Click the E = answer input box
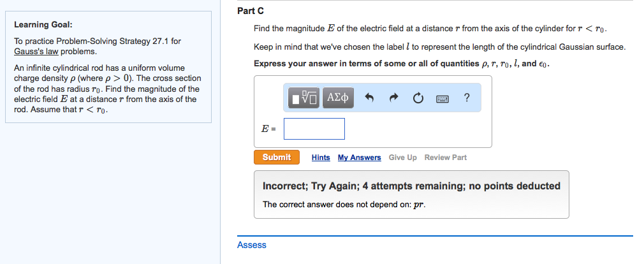Viewport: 644px width, 264px height. click(x=314, y=129)
